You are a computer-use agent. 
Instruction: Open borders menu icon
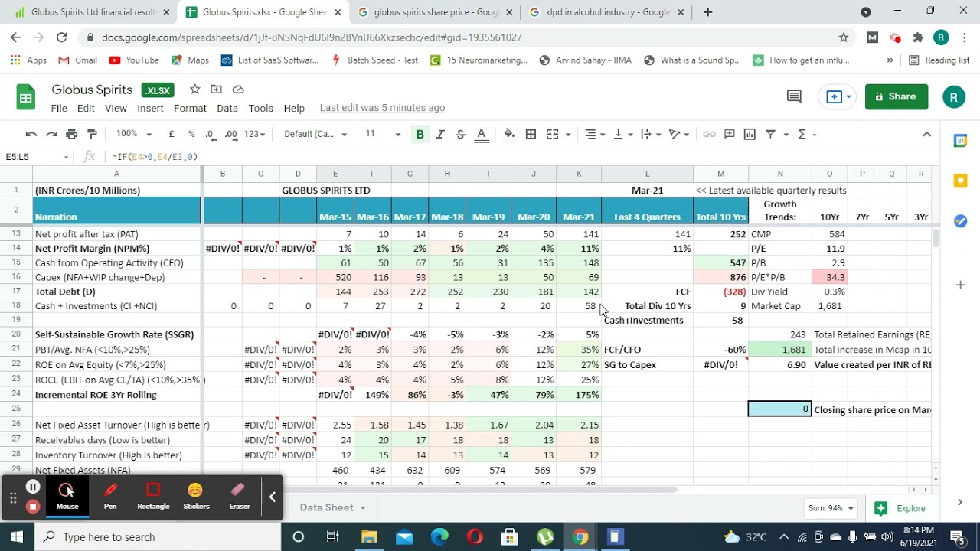pyautogui.click(x=531, y=134)
